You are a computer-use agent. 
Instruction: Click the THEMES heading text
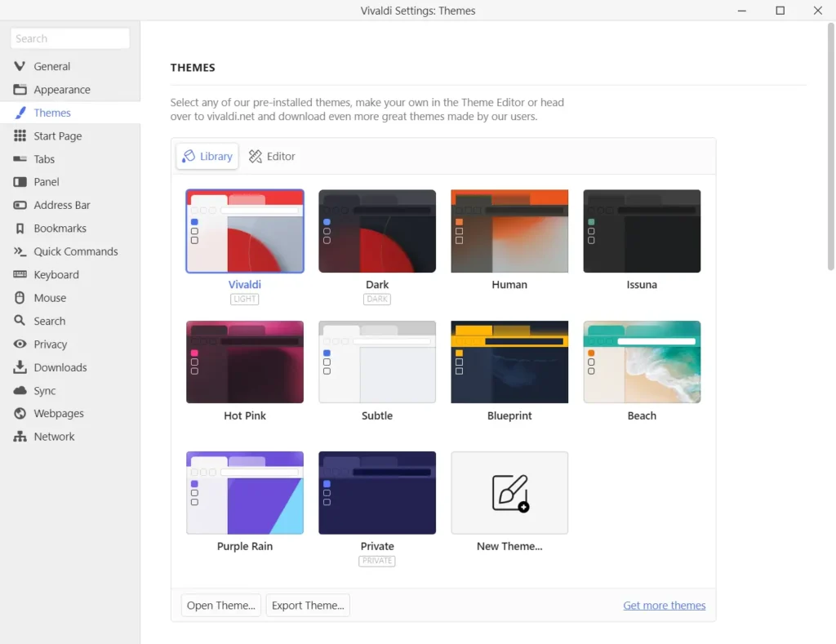193,68
